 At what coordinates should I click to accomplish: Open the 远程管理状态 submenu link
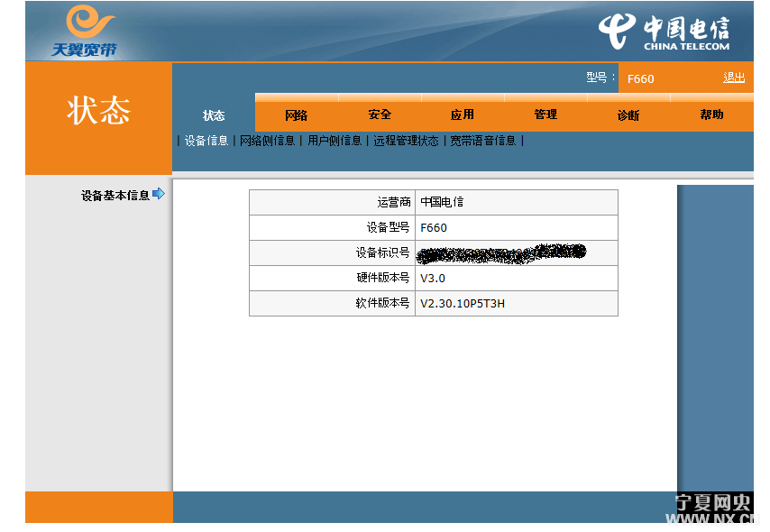406,141
